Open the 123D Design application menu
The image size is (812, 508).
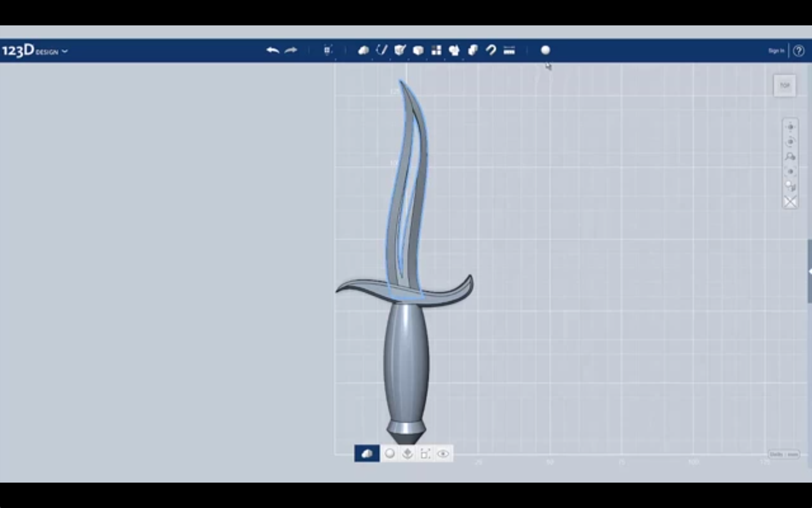[35, 51]
